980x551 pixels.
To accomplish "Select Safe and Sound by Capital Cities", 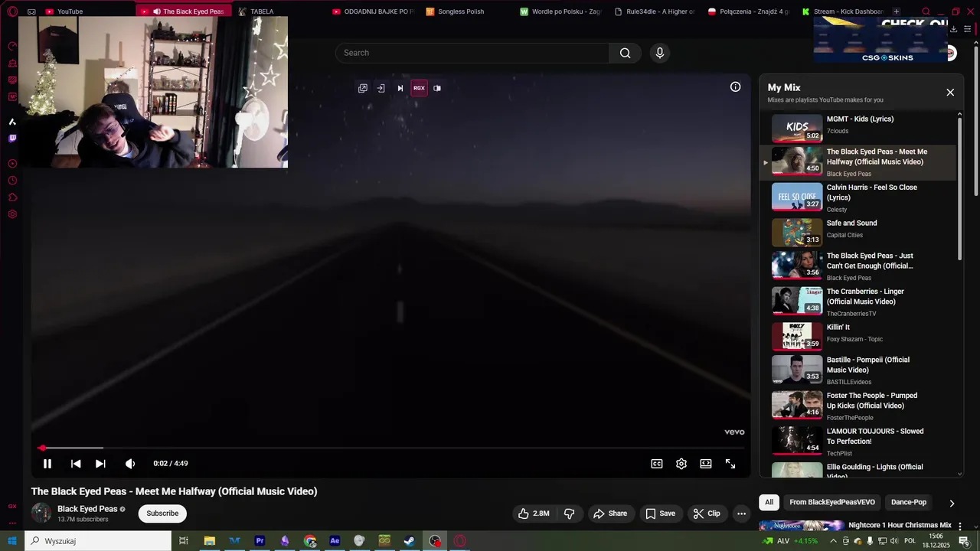I will pyautogui.click(x=857, y=232).
